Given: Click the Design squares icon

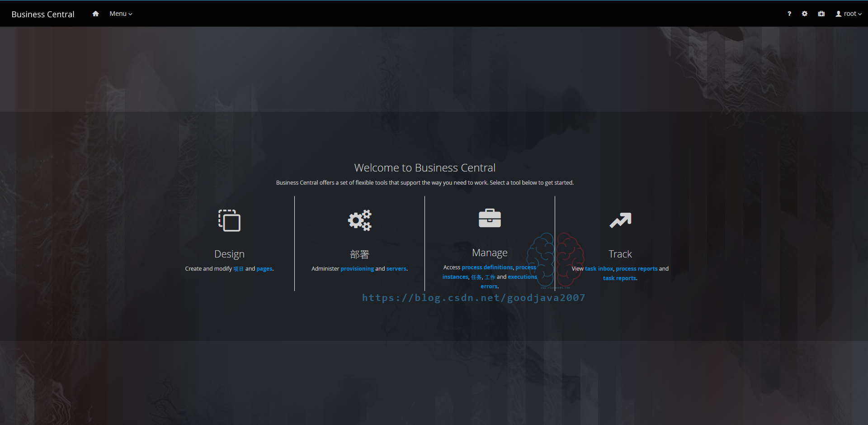Looking at the screenshot, I should pyautogui.click(x=229, y=220).
